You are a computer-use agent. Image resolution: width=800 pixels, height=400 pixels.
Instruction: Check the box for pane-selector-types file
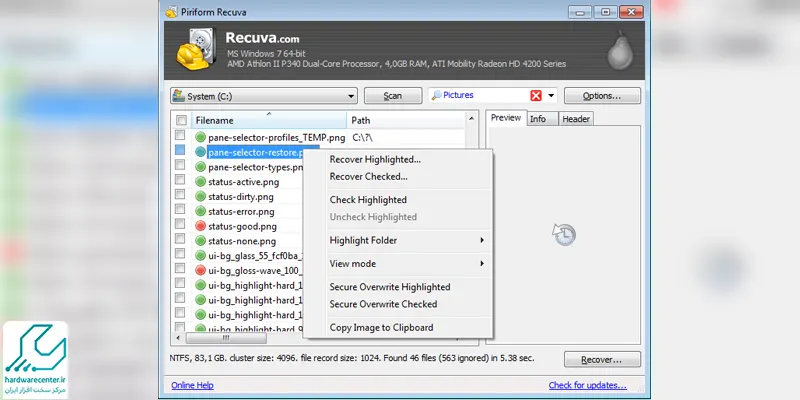click(180, 165)
